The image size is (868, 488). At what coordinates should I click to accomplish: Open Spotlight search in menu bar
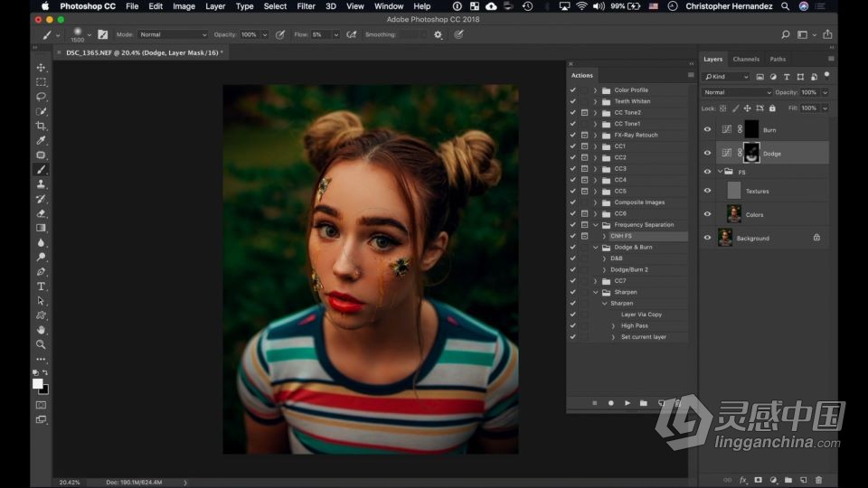785,6
